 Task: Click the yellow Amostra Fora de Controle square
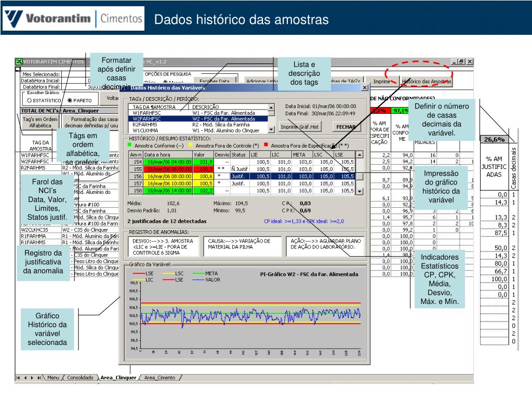click(191, 145)
